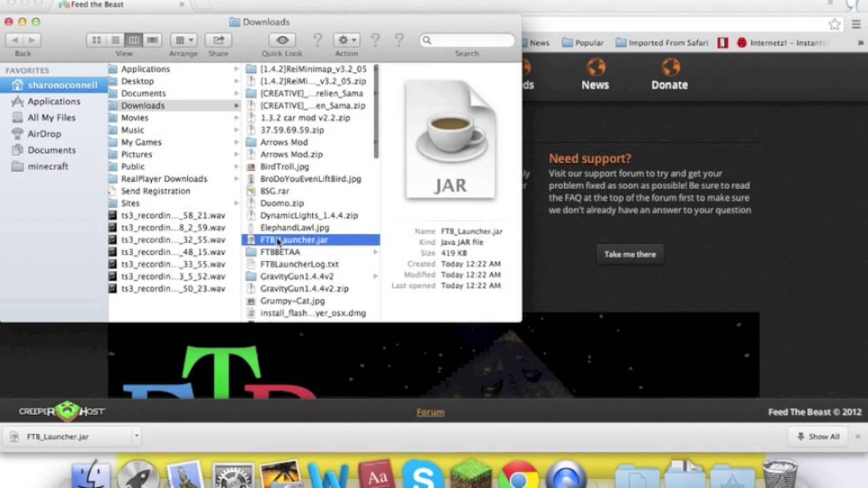Click the News globe icon on website

(x=595, y=67)
